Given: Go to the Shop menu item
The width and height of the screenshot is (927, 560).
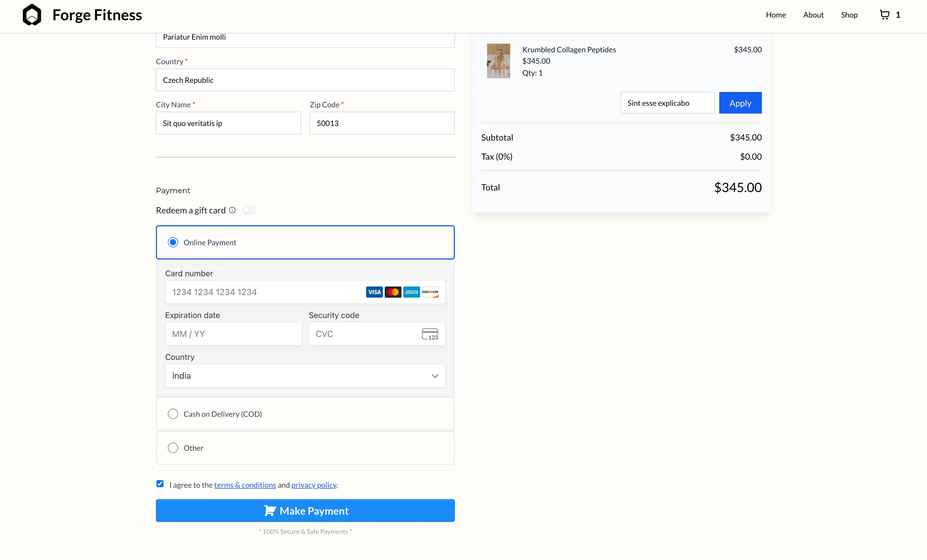Looking at the screenshot, I should [x=849, y=15].
